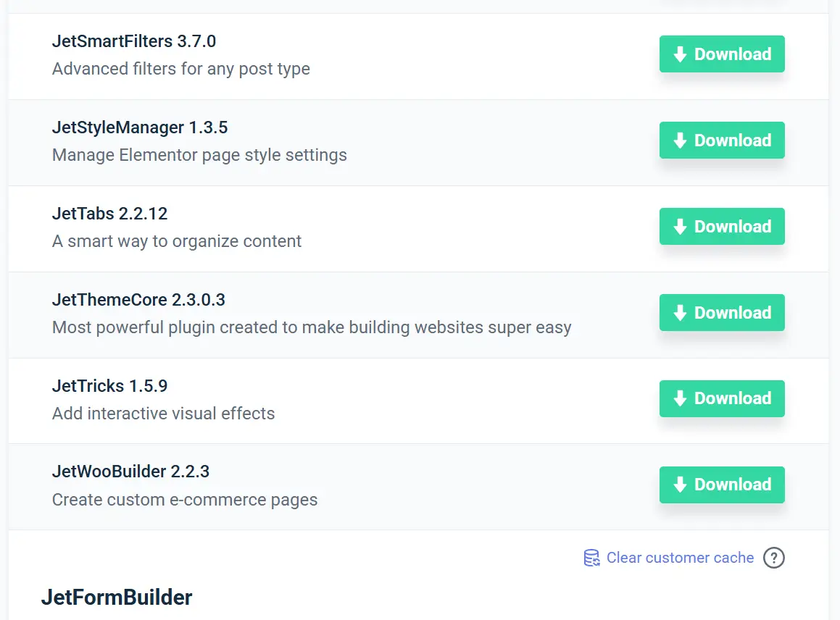Click the download arrow icon for JetTabs
This screenshot has height=620, width=840.
(680, 227)
